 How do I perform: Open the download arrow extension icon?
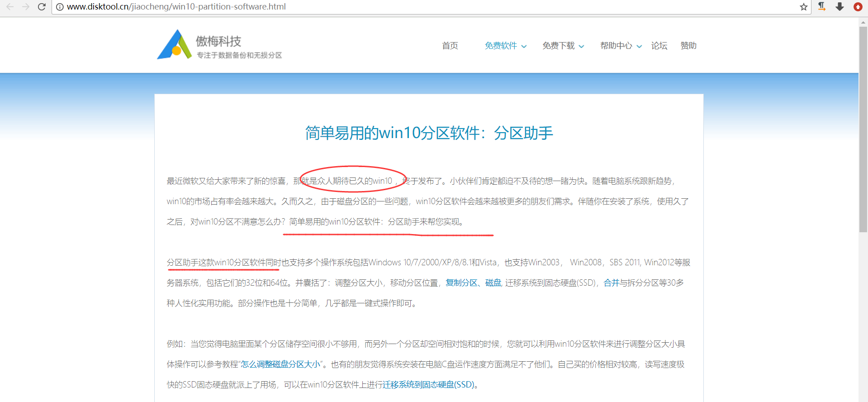[840, 6]
